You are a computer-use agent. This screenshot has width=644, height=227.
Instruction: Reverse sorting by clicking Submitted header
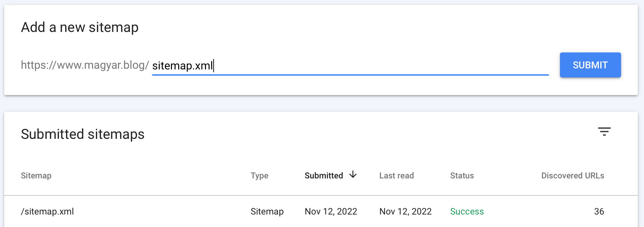323,175
